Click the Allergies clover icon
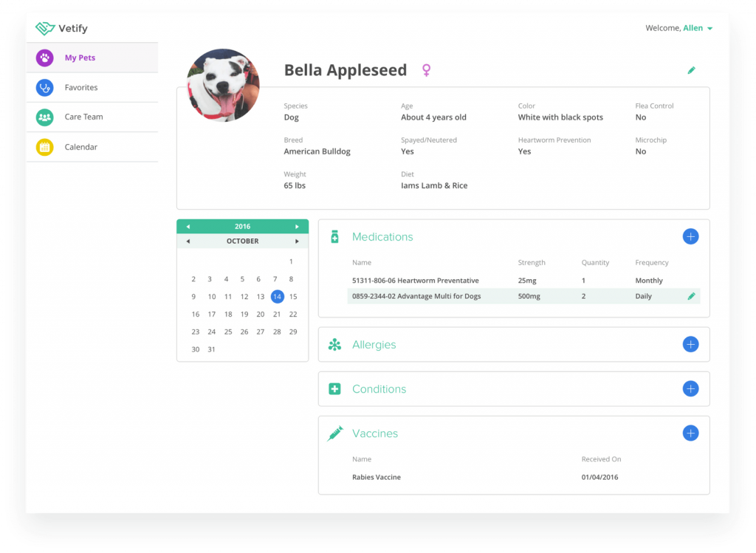756x553 pixels. (x=335, y=344)
